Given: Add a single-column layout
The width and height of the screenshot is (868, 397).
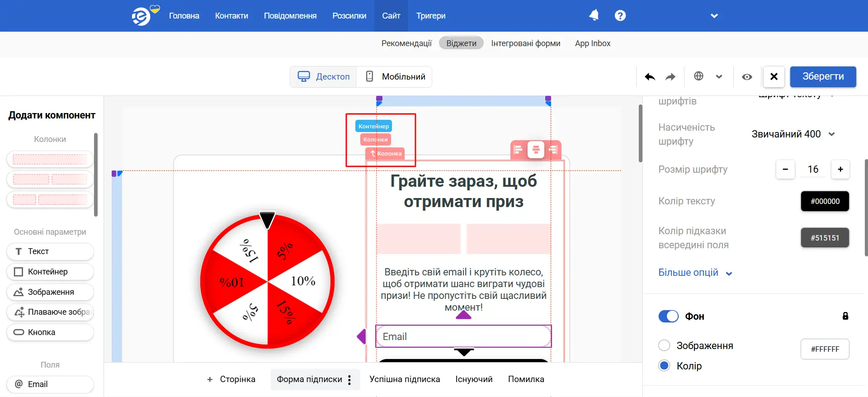Looking at the screenshot, I should click(50, 159).
